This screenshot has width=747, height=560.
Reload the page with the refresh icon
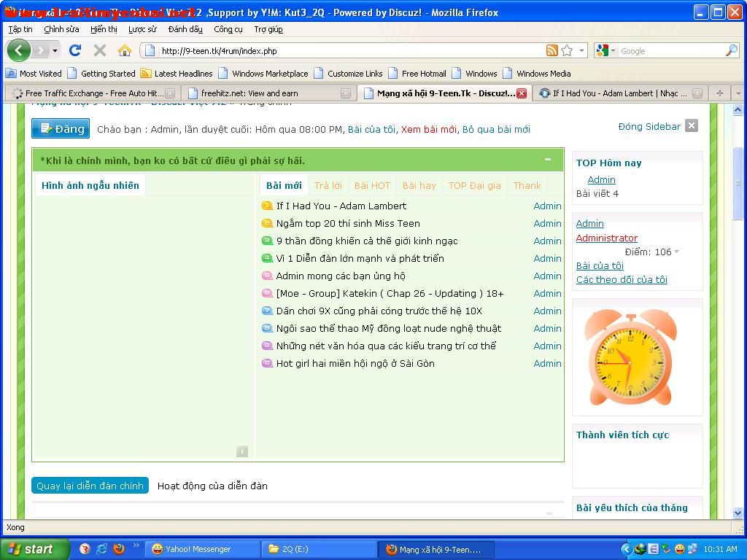click(x=75, y=50)
